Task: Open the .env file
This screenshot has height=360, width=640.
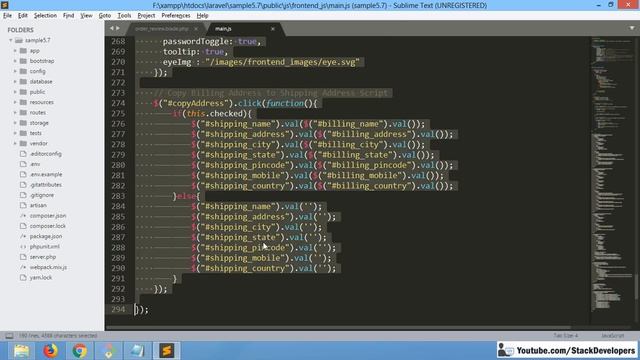Action: [x=35, y=164]
